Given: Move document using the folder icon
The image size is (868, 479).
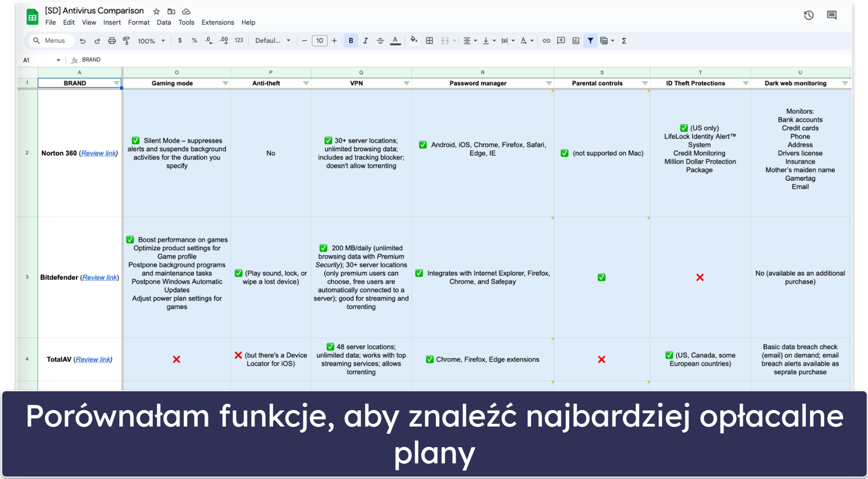Looking at the screenshot, I should [x=171, y=12].
